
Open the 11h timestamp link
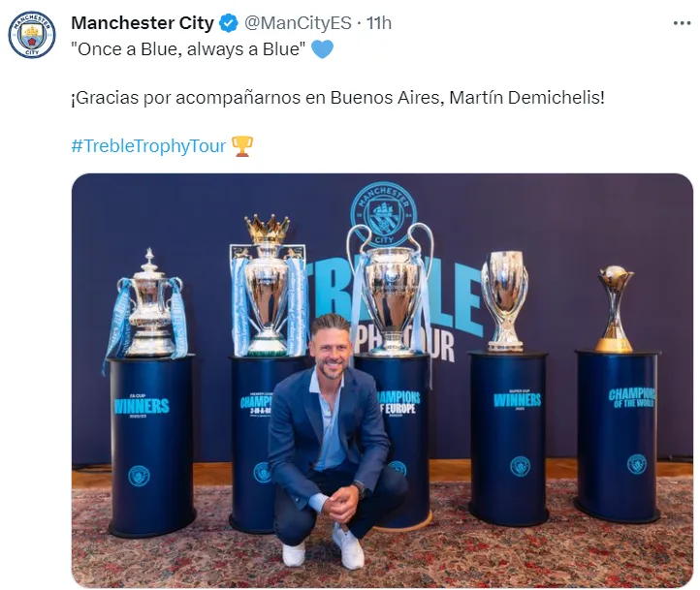click(x=378, y=23)
